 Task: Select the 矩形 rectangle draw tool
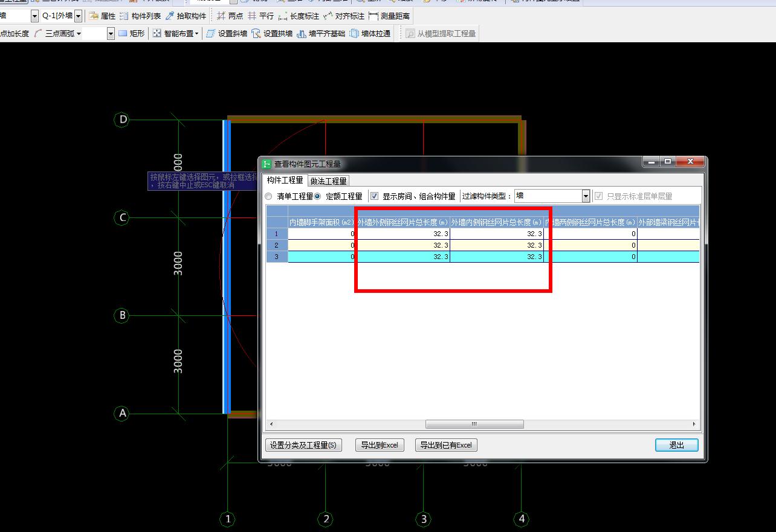tap(131, 34)
